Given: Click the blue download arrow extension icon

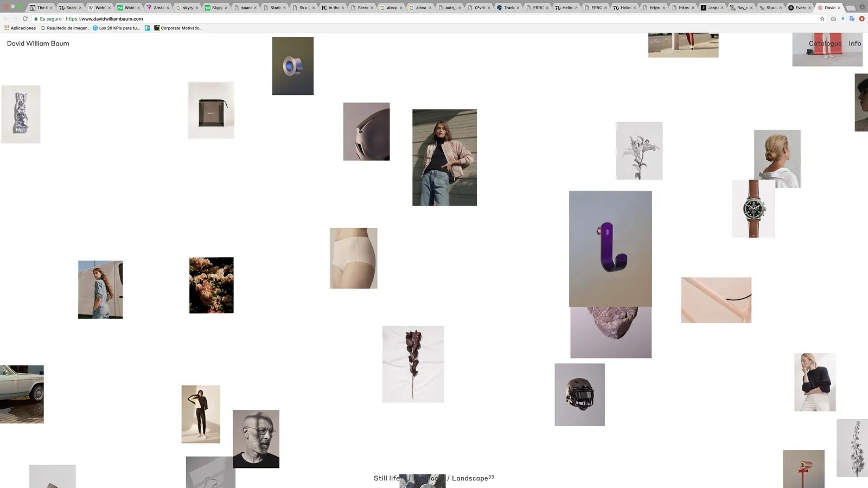Looking at the screenshot, I should click(x=843, y=18).
